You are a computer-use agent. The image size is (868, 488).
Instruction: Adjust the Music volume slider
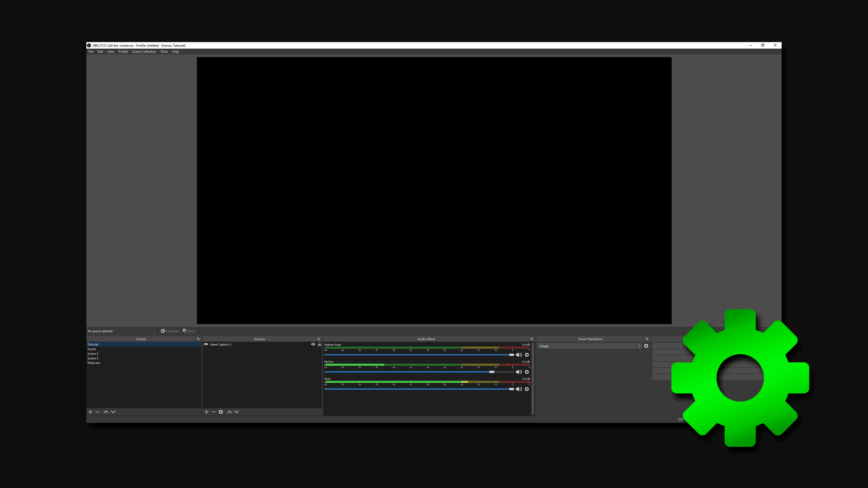(419, 389)
